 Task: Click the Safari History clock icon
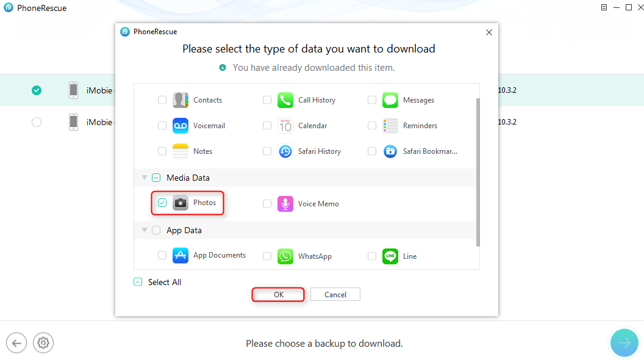coord(285,151)
